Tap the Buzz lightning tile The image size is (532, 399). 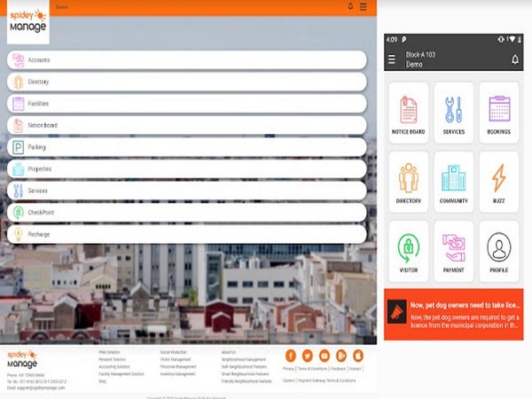click(498, 182)
